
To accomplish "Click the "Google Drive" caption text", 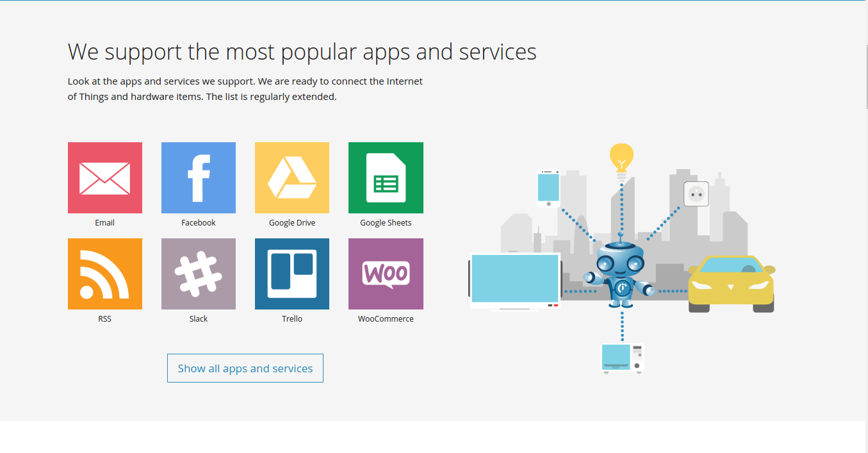I will (292, 223).
